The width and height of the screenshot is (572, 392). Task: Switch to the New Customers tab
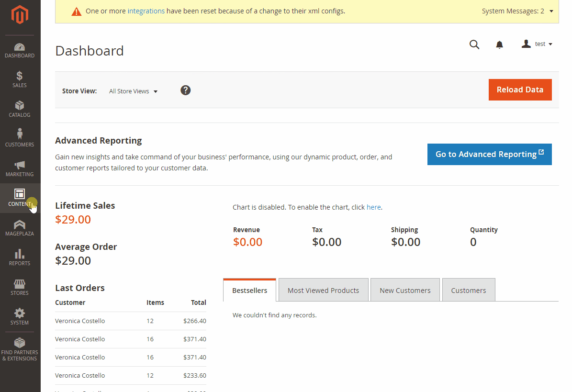405,290
